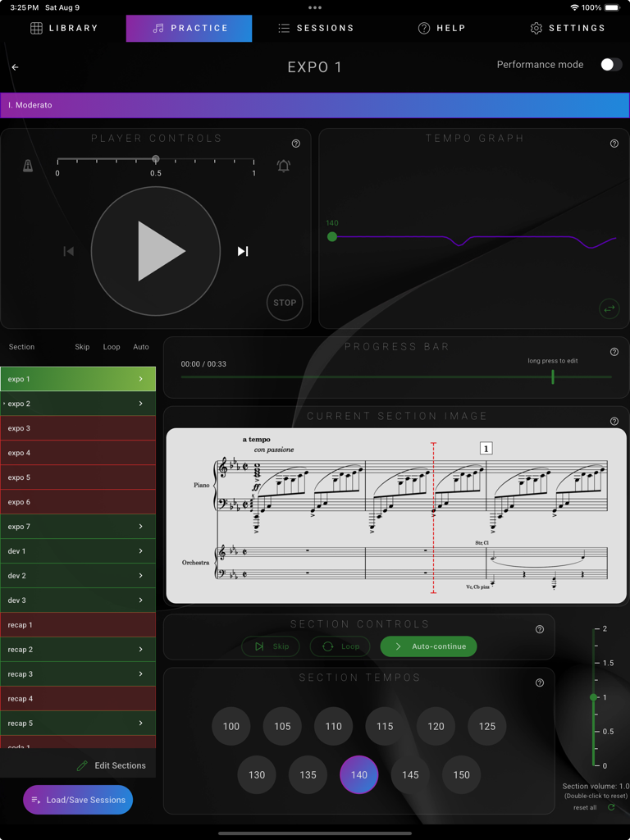Viewport: 630px width, 840px height.
Task: Select the expo 6 section
Action: click(x=78, y=502)
